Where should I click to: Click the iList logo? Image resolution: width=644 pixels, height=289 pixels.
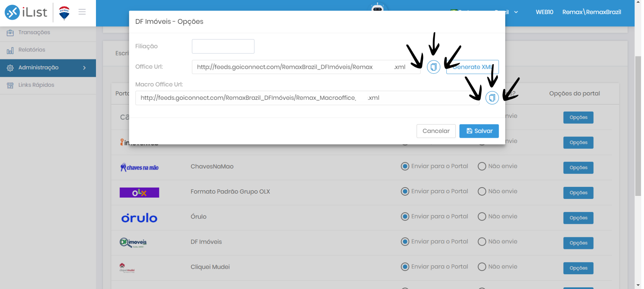pos(26,12)
